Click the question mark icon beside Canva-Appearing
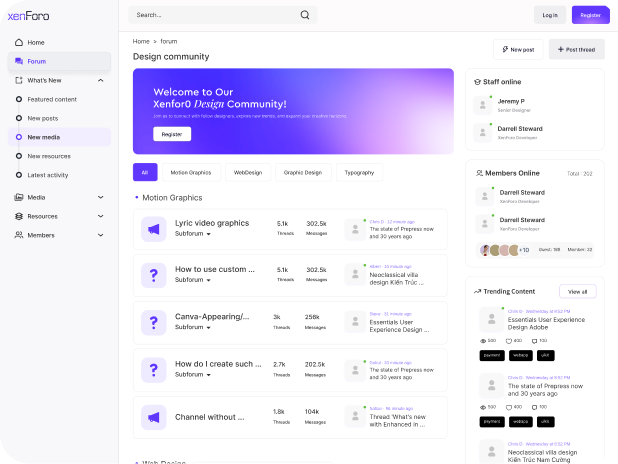Screen dimensions: 618x464 [x=153, y=322]
